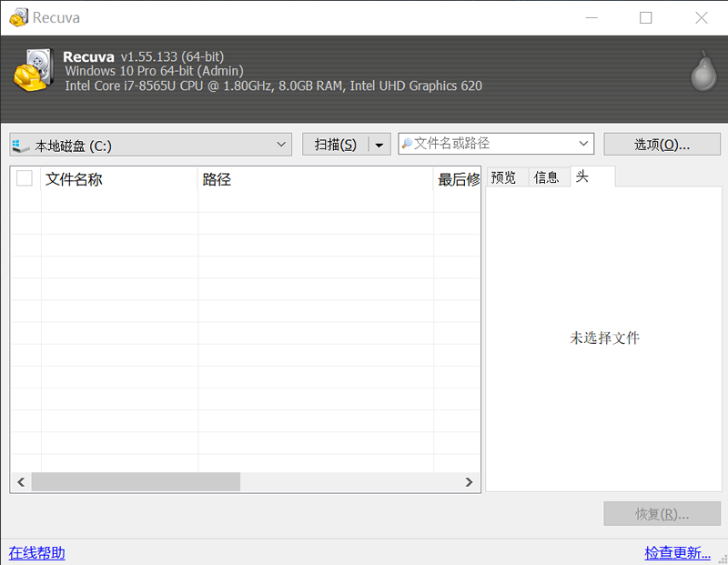Image resolution: width=728 pixels, height=565 pixels.
Task: Switch to the 预览 tab
Action: 503,177
